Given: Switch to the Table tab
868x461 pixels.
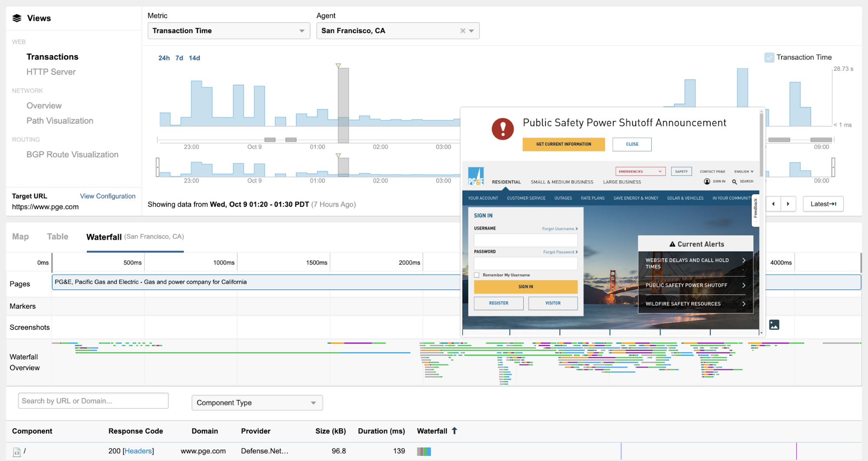Looking at the screenshot, I should (x=57, y=237).
